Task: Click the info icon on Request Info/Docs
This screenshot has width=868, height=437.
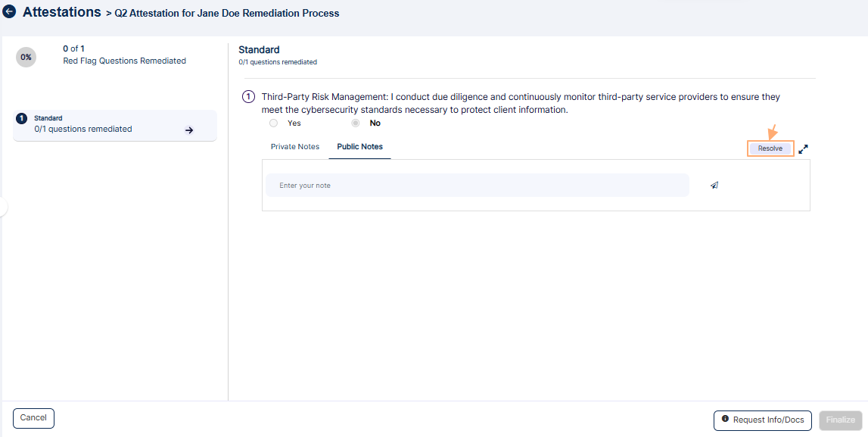Action: 726,420
